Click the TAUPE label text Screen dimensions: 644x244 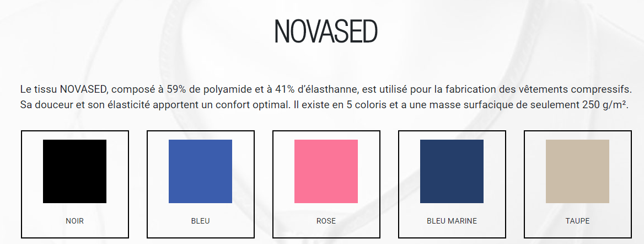click(577, 221)
